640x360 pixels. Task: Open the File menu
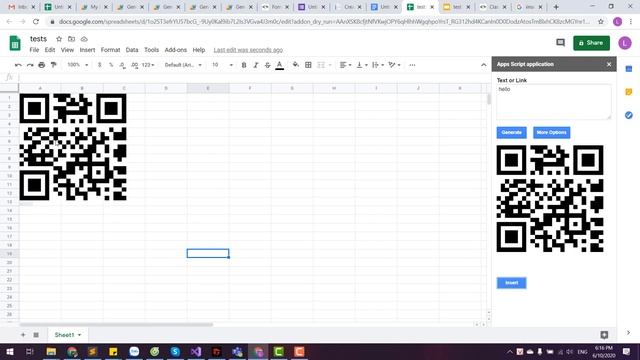coord(34,50)
